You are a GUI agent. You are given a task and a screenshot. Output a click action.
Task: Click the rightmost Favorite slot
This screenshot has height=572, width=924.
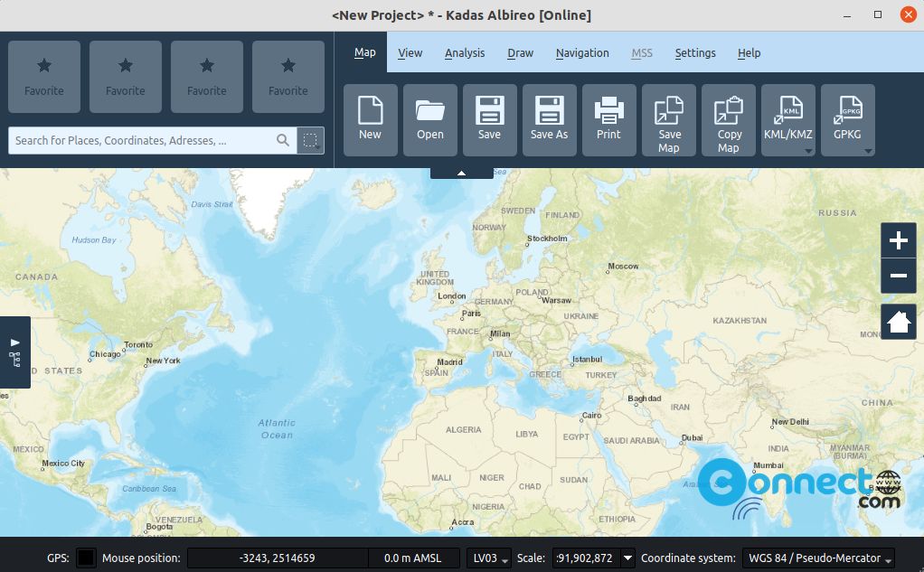288,77
